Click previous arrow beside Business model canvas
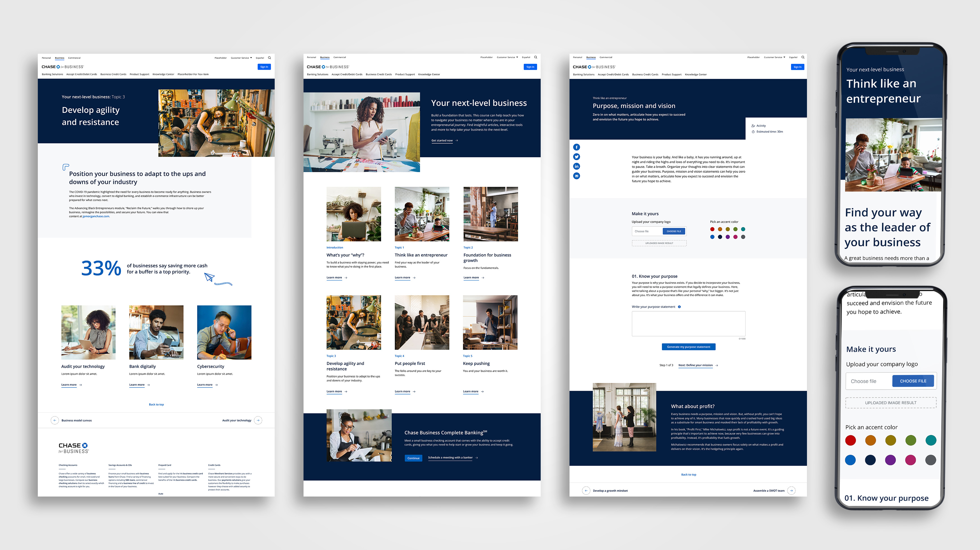 pyautogui.click(x=55, y=420)
